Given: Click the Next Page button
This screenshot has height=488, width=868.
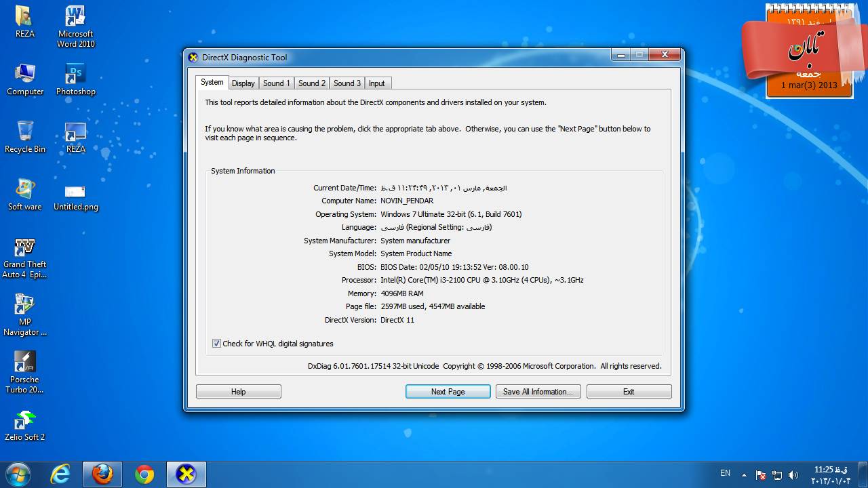Looking at the screenshot, I should pos(448,392).
